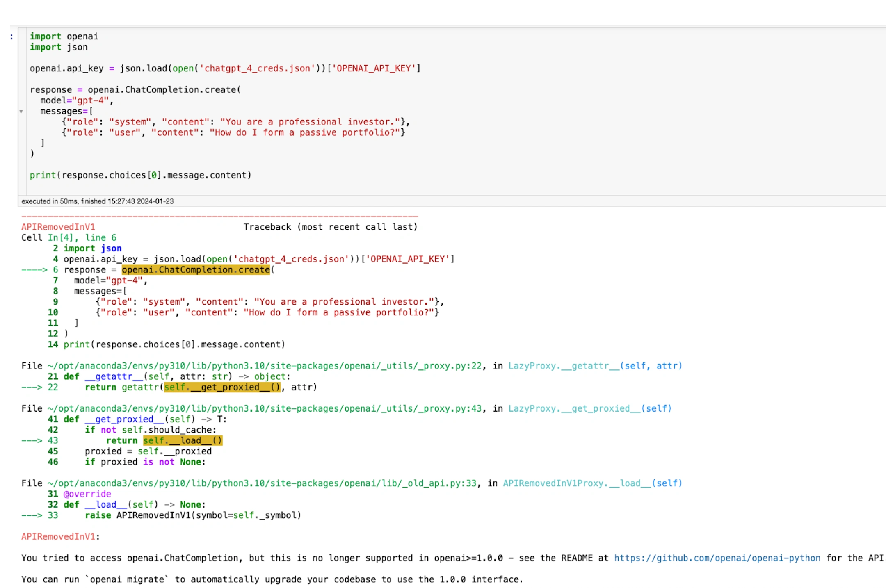Click the 'raise APIRemovedInV1' traceback line
The height and width of the screenshot is (588, 886).
pyautogui.click(x=193, y=515)
